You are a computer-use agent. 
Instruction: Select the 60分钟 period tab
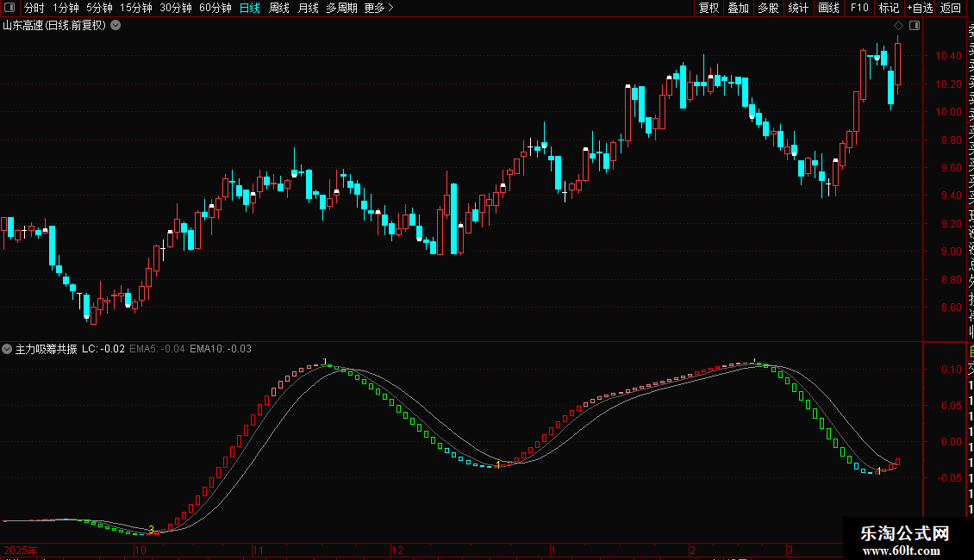pos(215,8)
